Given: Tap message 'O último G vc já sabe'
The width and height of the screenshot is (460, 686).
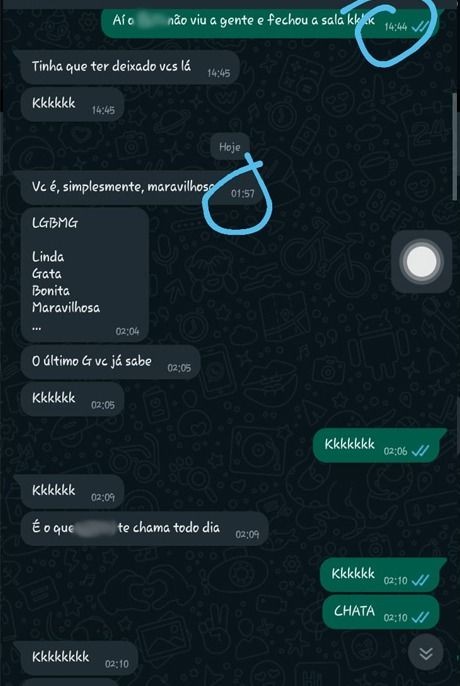Looking at the screenshot, I should click(111, 362).
